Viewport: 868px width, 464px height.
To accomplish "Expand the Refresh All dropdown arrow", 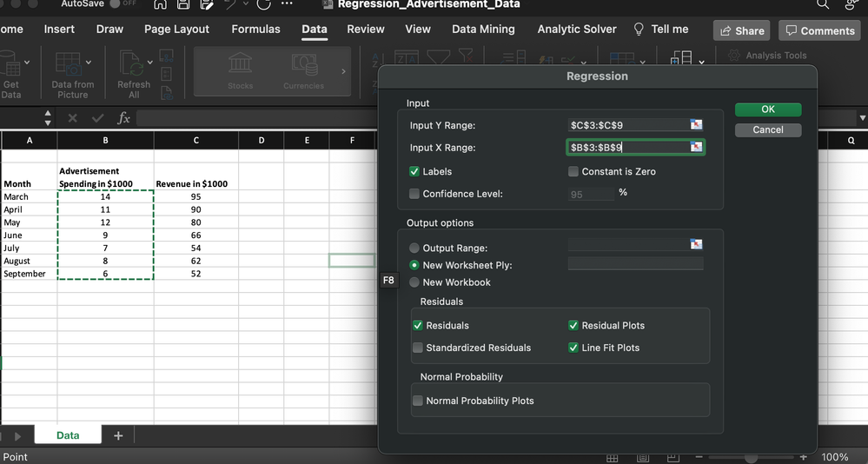I will coord(149,63).
